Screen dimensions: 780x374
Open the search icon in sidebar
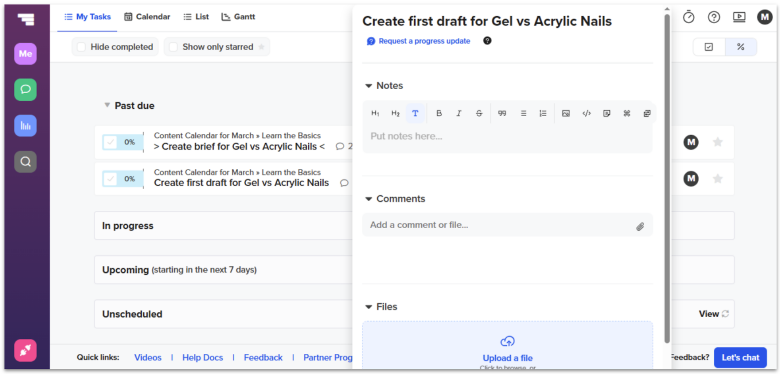pyautogui.click(x=25, y=162)
